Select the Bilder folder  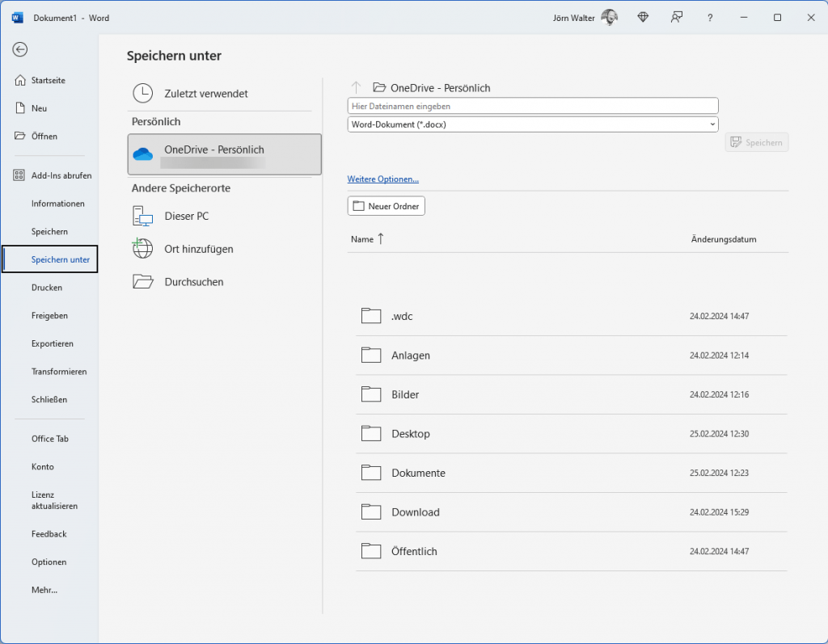(x=406, y=394)
